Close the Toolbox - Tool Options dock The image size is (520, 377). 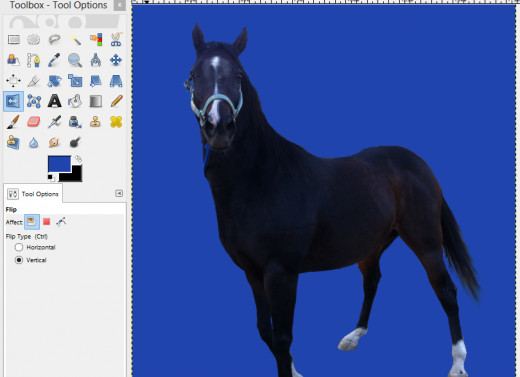point(120,5)
